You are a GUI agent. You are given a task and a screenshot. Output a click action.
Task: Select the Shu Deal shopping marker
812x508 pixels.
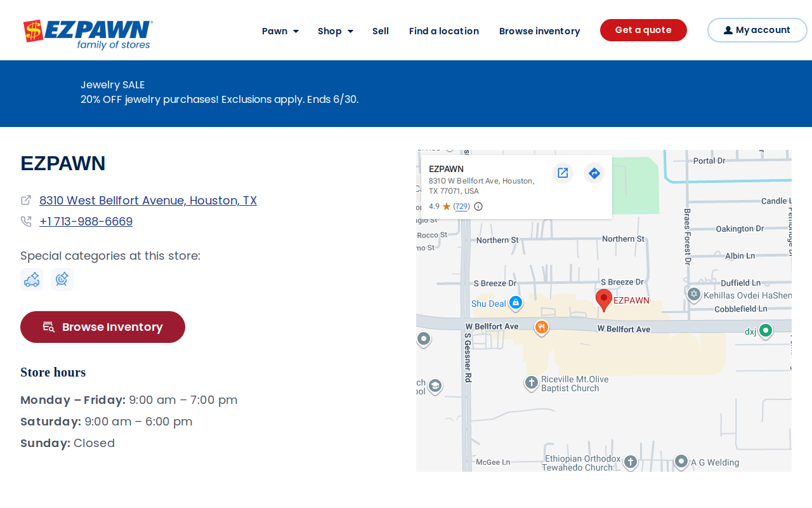[516, 303]
